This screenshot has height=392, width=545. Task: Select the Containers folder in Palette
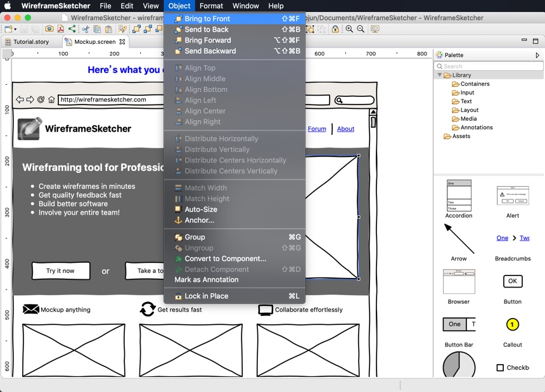(471, 84)
